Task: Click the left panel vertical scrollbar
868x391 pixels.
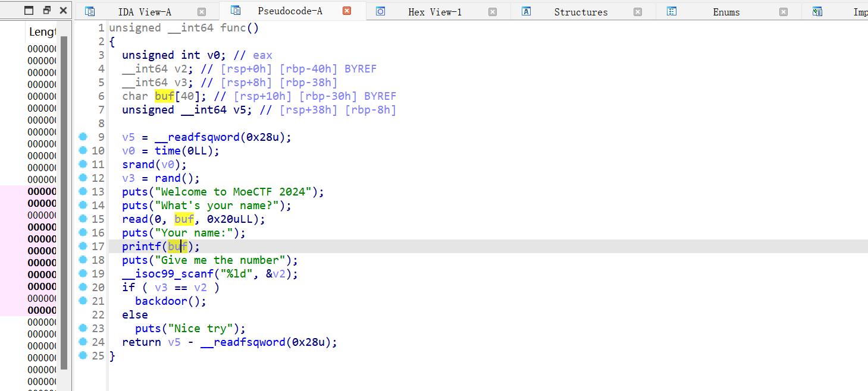Action: [64, 202]
